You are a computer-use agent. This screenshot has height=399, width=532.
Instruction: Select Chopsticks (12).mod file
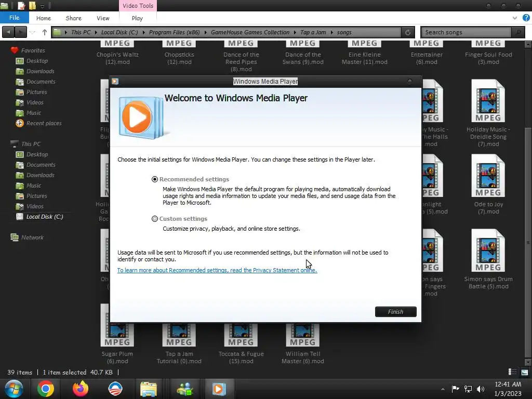179,54
